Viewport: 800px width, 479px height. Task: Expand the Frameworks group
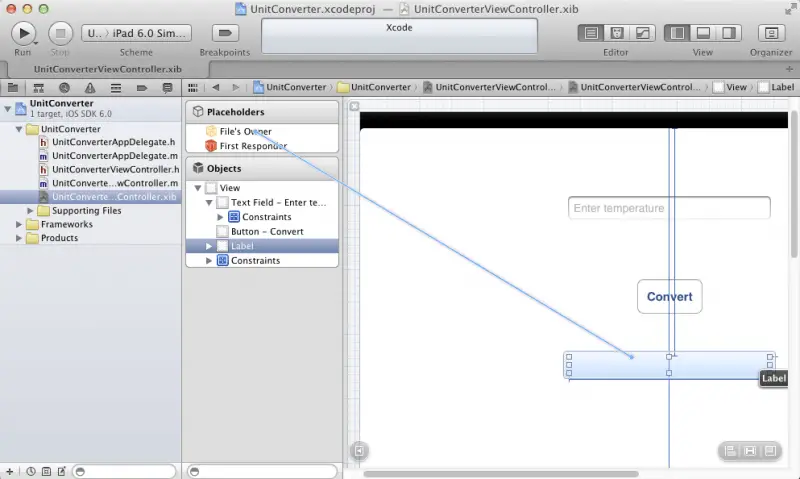[19, 225]
